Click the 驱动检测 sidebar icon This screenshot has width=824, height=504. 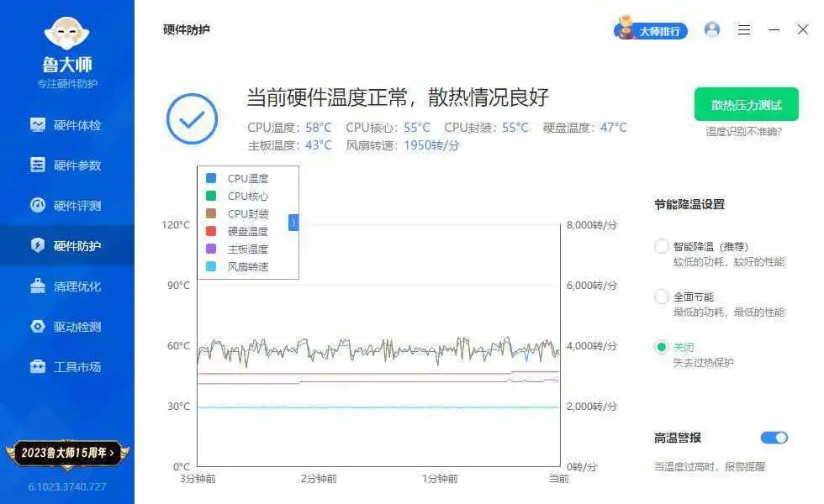tap(38, 326)
